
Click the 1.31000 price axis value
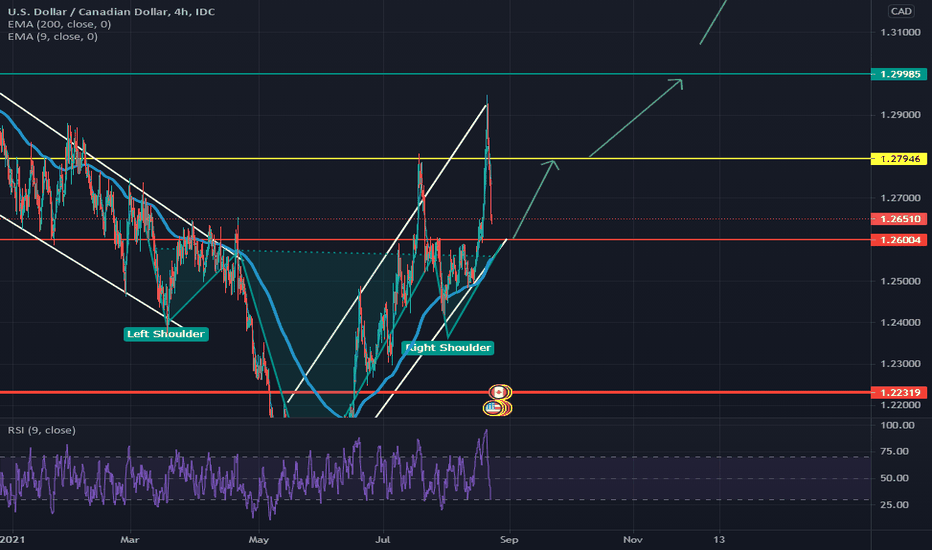900,32
